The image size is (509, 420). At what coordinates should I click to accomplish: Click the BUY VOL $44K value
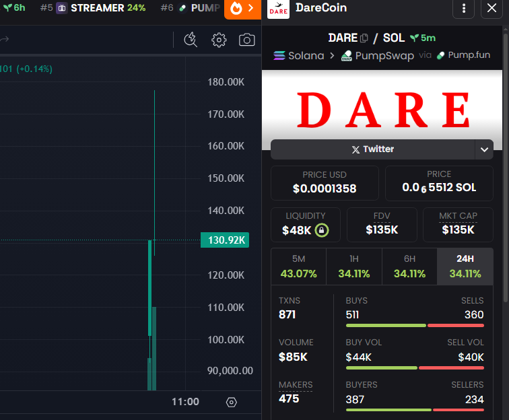pyautogui.click(x=358, y=357)
